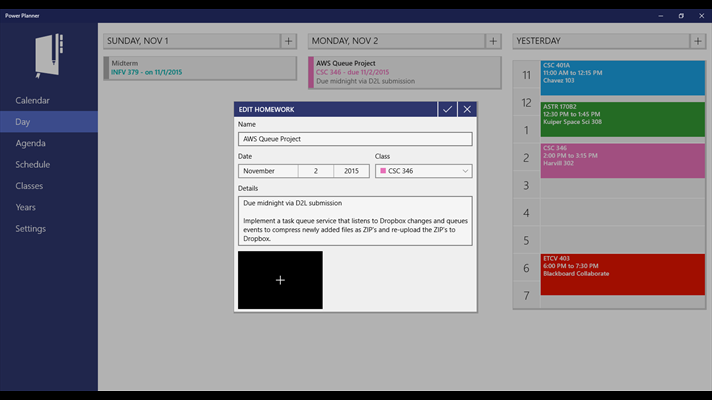
Task: Click the 3 o'clock hour label
Action: (x=526, y=185)
